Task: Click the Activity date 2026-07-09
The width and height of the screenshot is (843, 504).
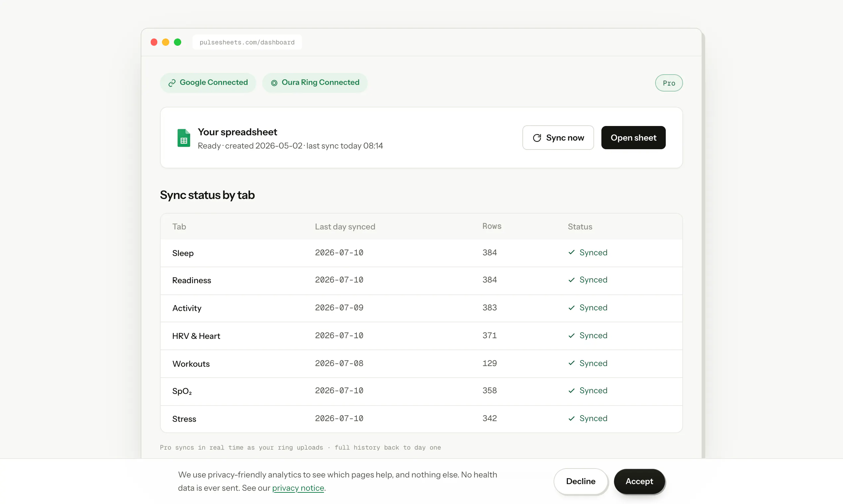Action: (x=339, y=307)
